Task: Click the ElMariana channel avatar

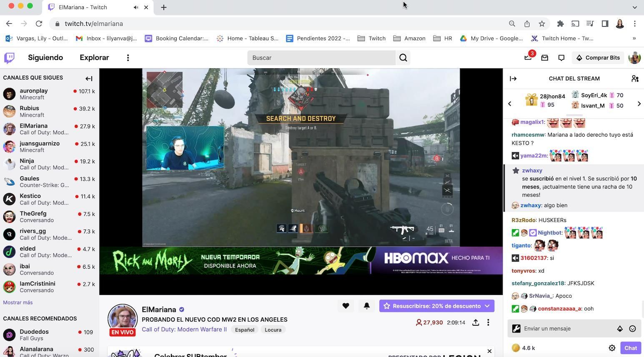Action: 123,319
